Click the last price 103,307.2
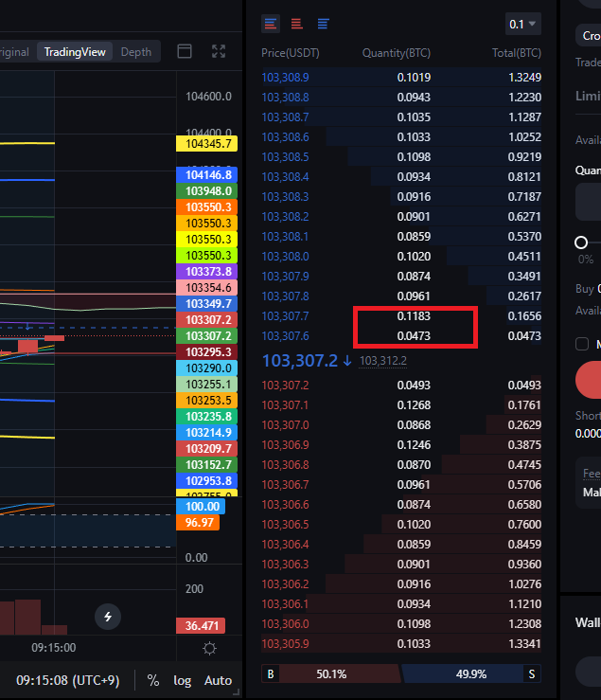601x700 pixels. (300, 361)
